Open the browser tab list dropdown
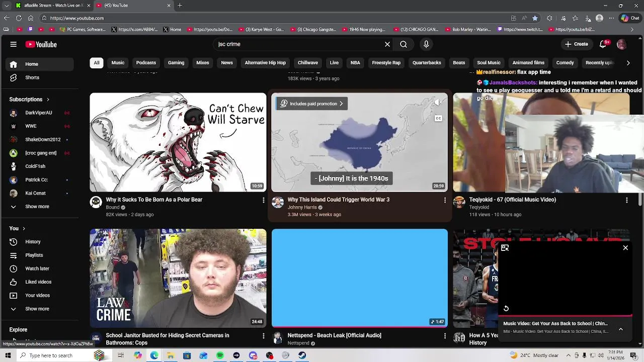The width and height of the screenshot is (644, 362). click(6, 6)
